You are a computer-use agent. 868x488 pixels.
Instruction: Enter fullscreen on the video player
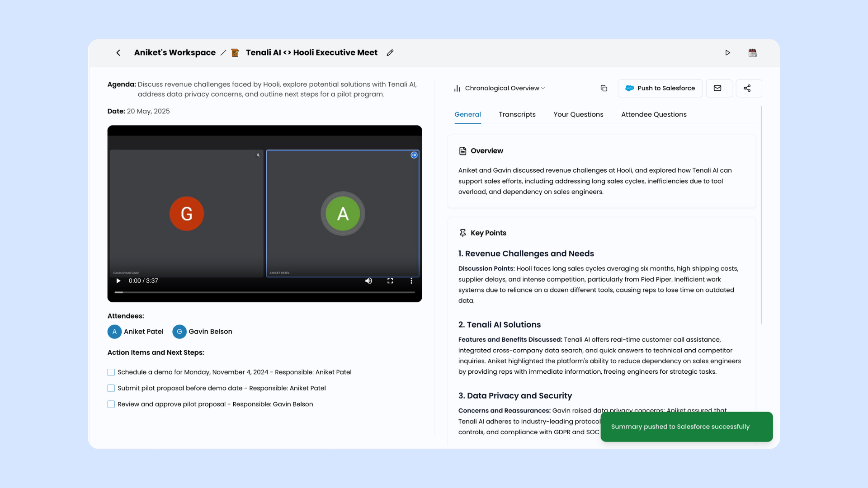[x=390, y=281]
